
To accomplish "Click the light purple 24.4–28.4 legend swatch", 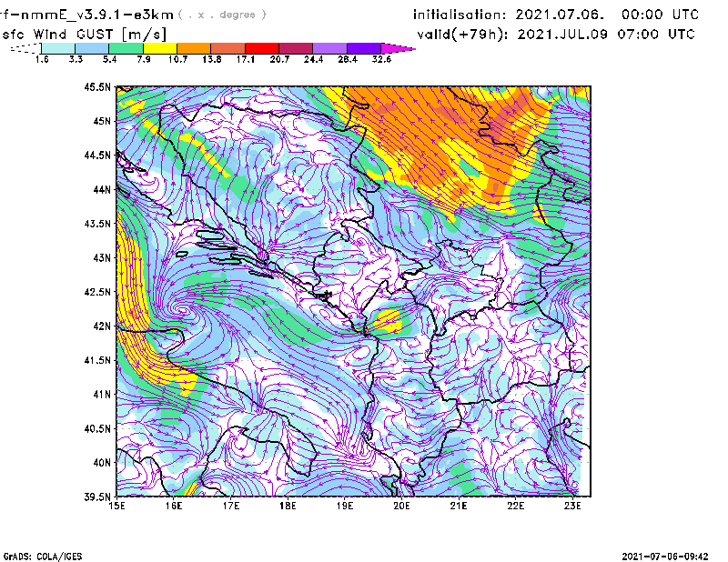I will pyautogui.click(x=330, y=48).
